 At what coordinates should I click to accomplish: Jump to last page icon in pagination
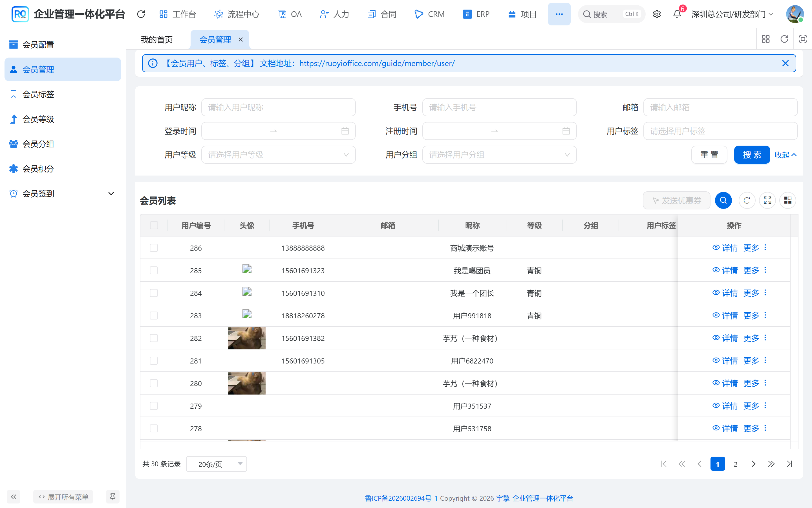(x=789, y=464)
